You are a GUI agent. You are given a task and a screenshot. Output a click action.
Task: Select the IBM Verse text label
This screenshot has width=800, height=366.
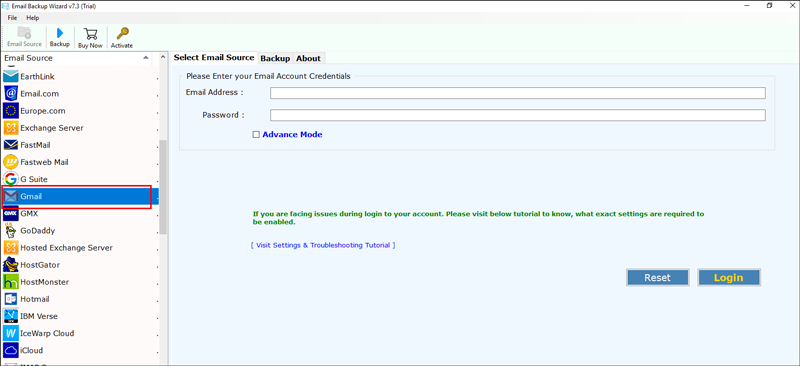click(39, 316)
